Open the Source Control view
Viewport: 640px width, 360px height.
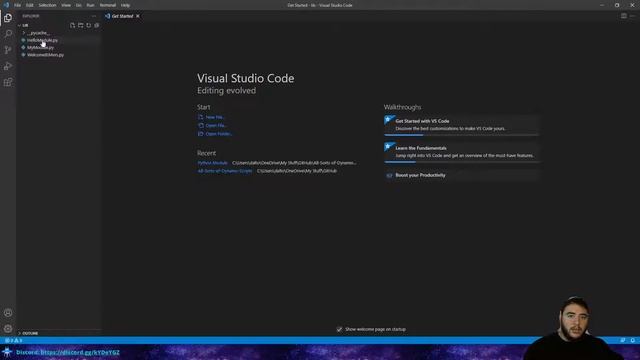(8, 50)
